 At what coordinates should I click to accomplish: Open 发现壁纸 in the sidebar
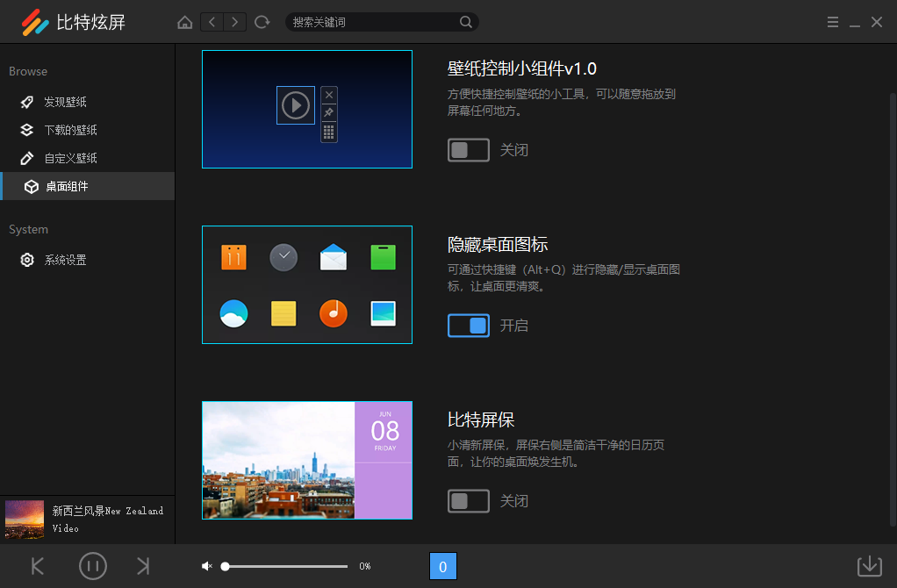88,102
